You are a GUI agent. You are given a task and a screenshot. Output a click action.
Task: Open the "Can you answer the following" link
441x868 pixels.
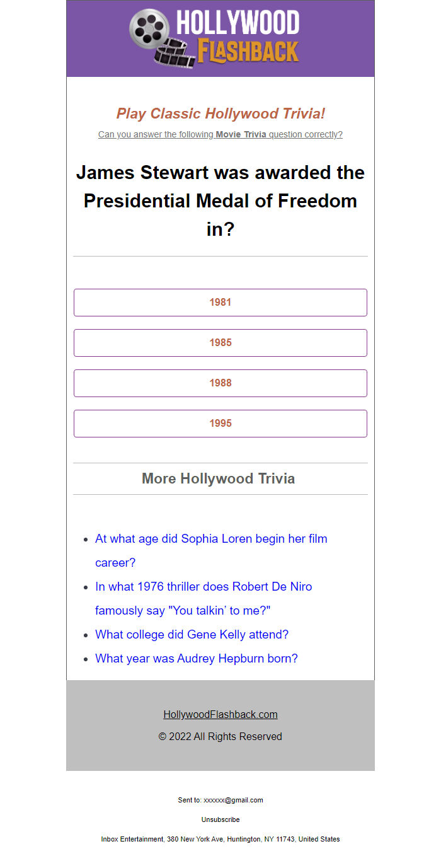click(x=156, y=134)
